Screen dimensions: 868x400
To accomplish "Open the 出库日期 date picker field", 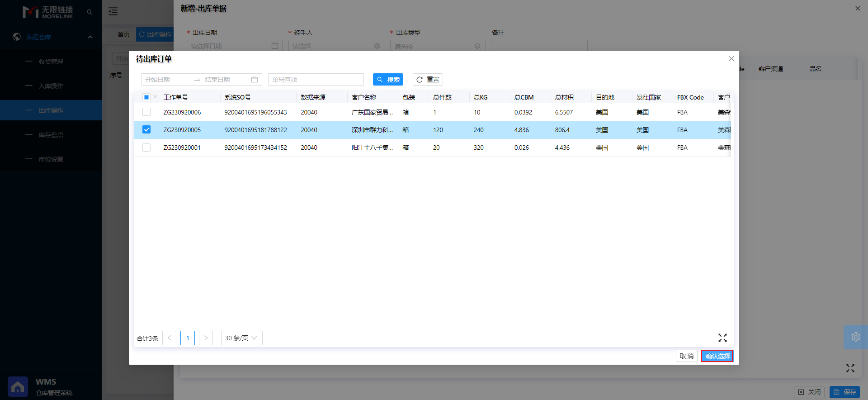I will pyautogui.click(x=235, y=46).
